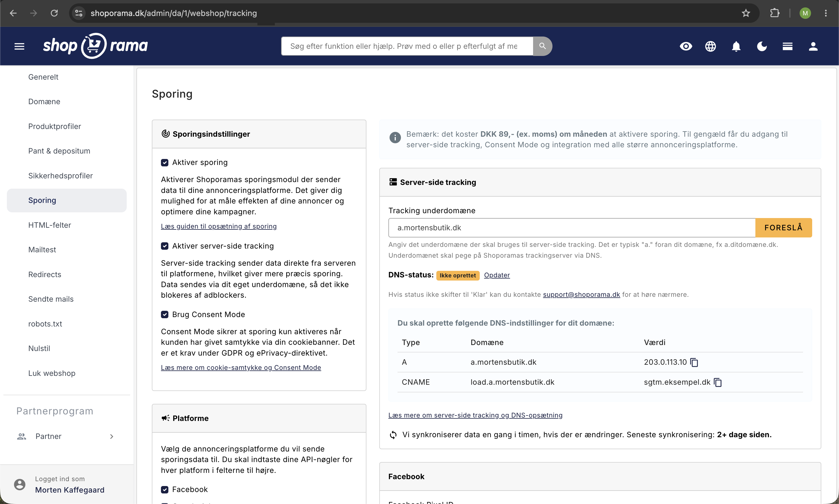
Task: Click the search magnifier button
Action: 542,46
